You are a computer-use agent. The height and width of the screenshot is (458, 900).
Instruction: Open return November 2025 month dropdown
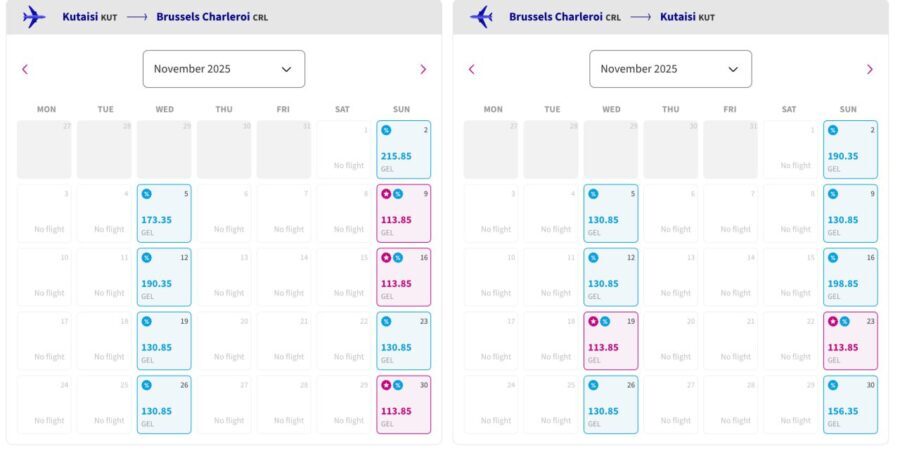point(670,69)
